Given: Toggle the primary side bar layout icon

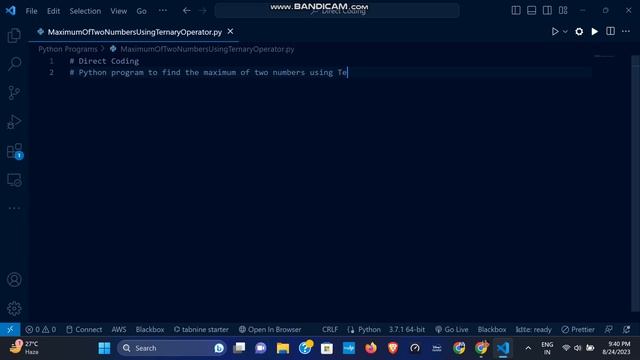Looking at the screenshot, I should [x=516, y=11].
